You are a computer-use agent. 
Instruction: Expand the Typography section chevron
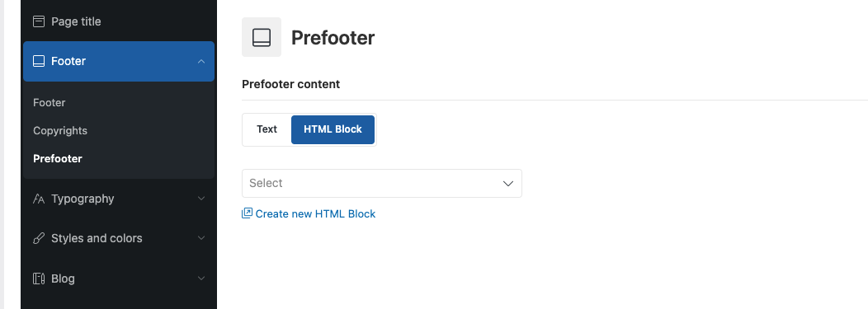(x=201, y=199)
